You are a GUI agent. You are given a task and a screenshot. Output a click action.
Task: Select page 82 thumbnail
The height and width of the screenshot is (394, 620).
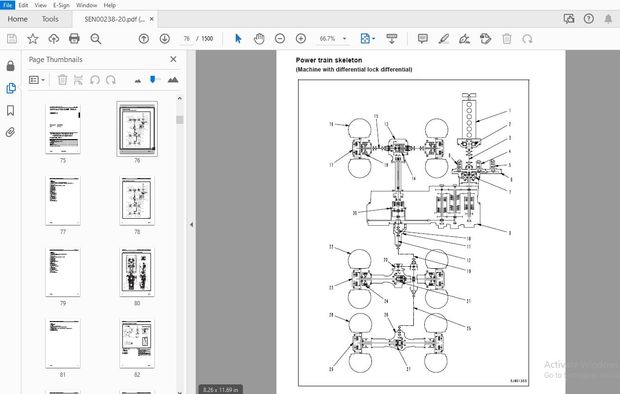(x=137, y=343)
